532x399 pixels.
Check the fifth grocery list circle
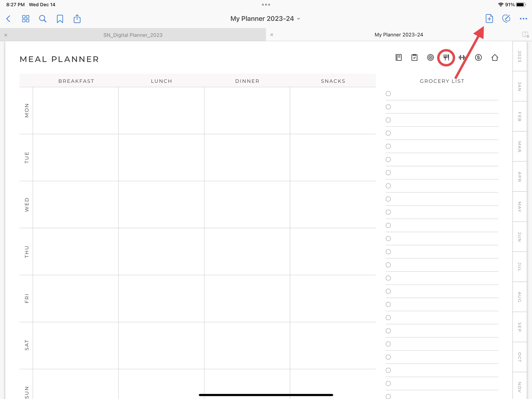pyautogui.click(x=388, y=146)
